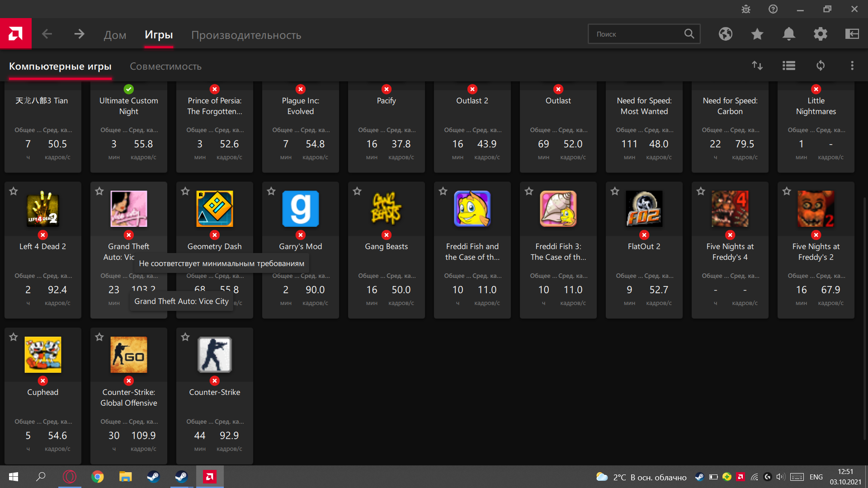Open the Little Nightmares game card
The width and height of the screenshot is (868, 488).
(x=816, y=127)
